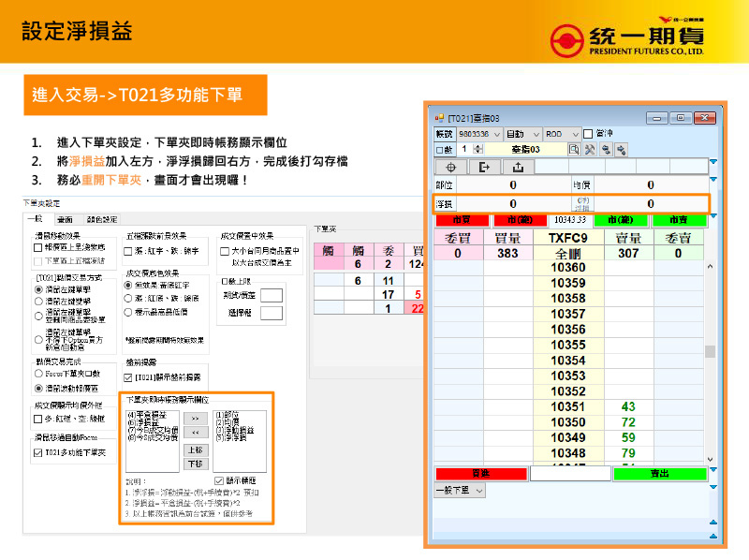Switch to the 一般 tab in settings

tap(35, 219)
